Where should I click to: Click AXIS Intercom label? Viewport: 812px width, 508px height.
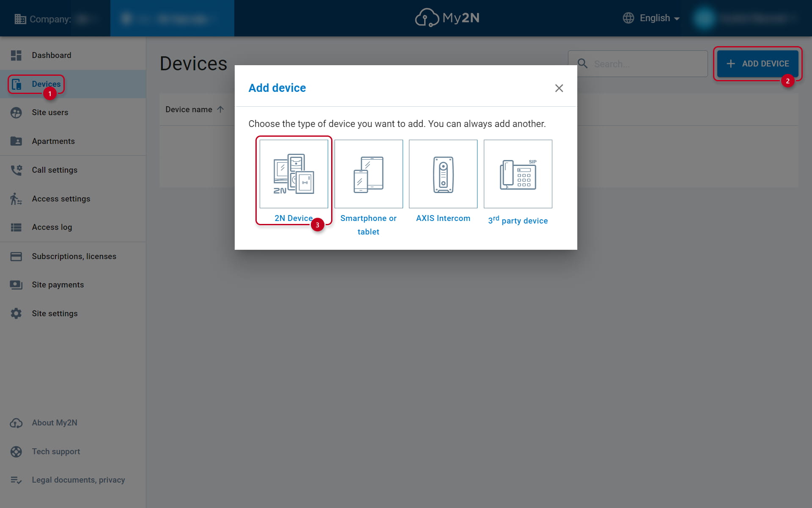point(443,218)
